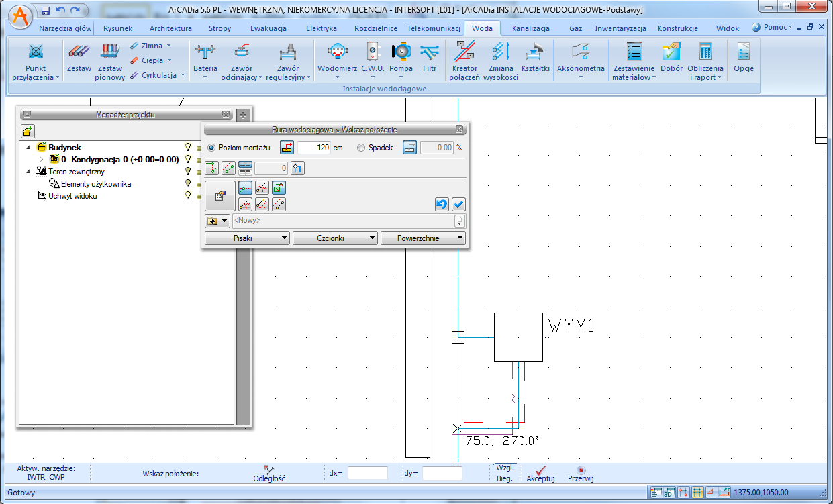Close the Rura wodociągowa dialog
This screenshot has height=504, width=833.
pos(459,129)
